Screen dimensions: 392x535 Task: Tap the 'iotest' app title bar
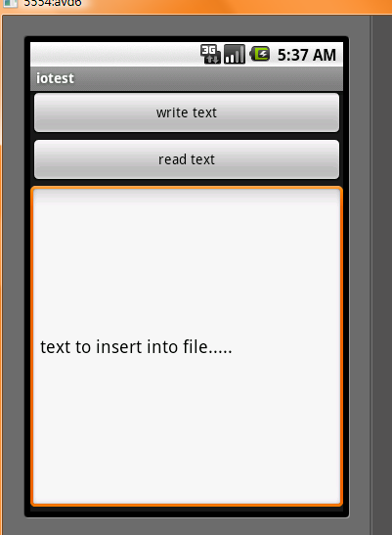(187, 78)
